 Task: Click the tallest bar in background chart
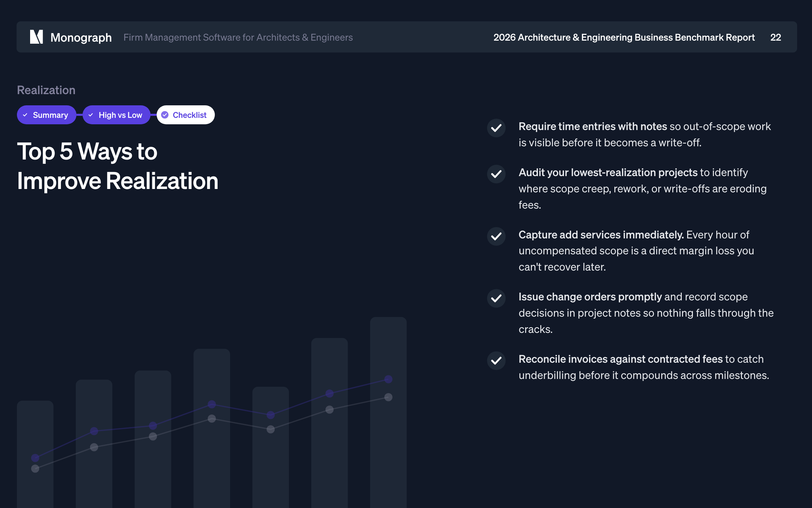[388, 440]
